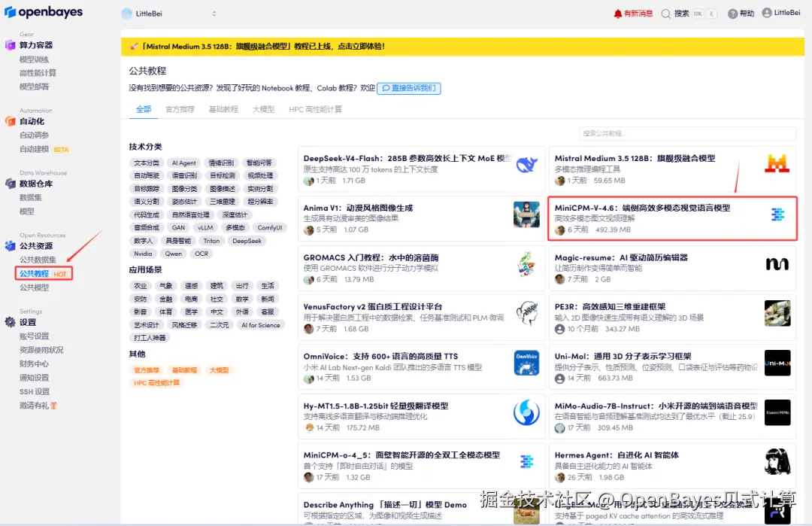Open 公共模型 in the sidebar
The height and width of the screenshot is (526, 812).
click(x=34, y=287)
